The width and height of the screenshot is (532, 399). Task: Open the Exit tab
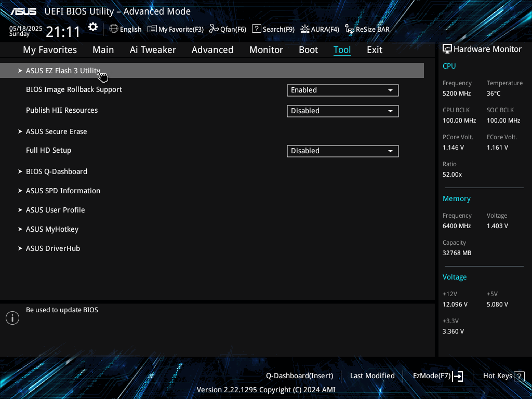click(x=375, y=50)
